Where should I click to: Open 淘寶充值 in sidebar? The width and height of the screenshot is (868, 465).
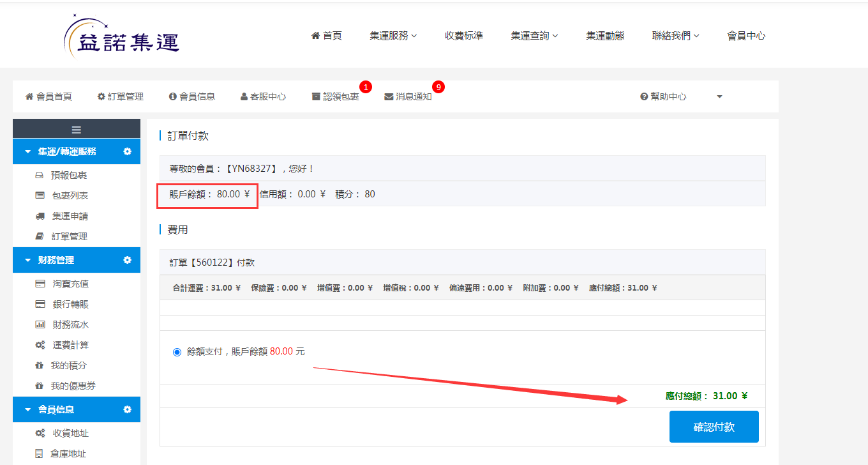(x=71, y=284)
